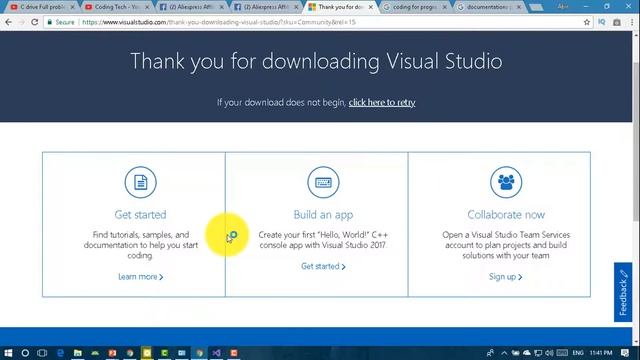640x360 pixels.
Task: Open File Explorer from the taskbar
Action: point(78,353)
